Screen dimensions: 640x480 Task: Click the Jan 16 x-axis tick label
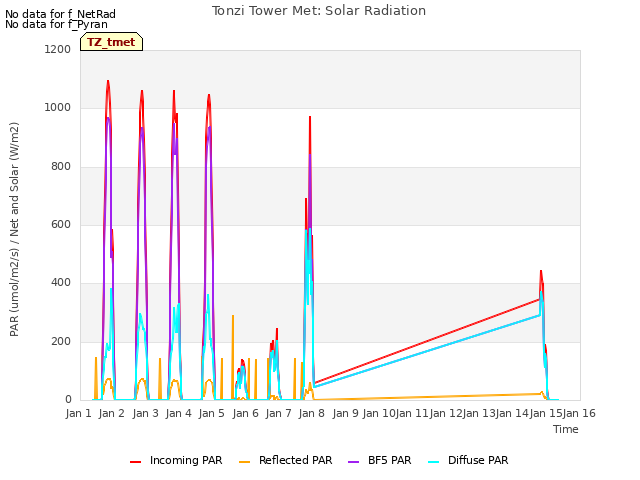tap(579, 413)
